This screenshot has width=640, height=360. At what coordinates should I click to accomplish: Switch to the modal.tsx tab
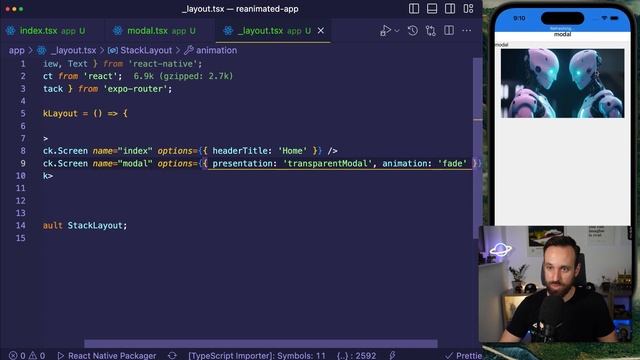[161, 31]
